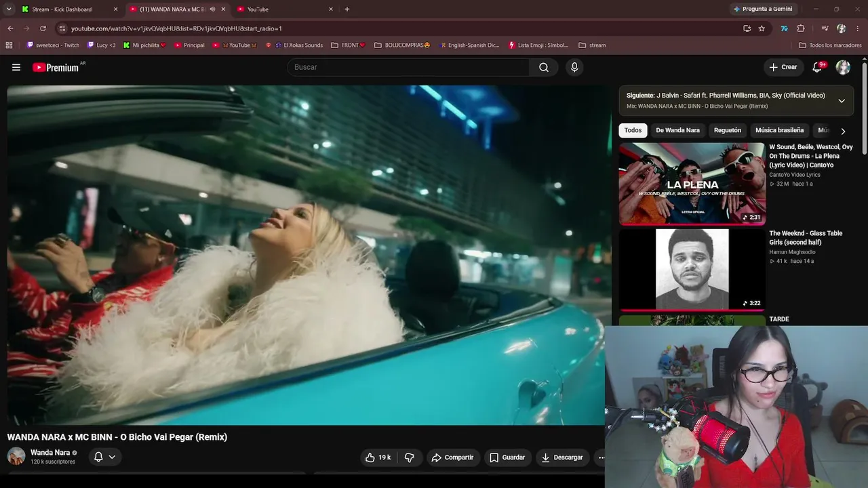
Task: Expand the playlist queue panel chevron
Action: 842,101
